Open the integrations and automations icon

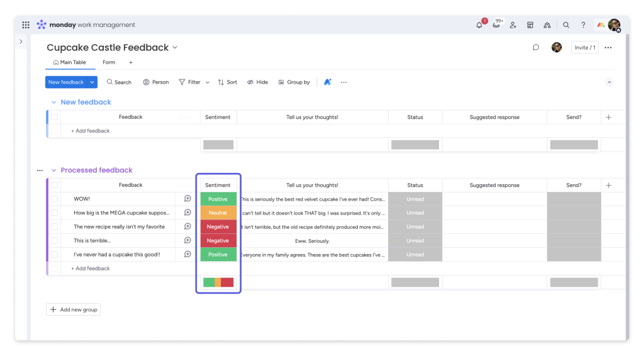tap(547, 25)
